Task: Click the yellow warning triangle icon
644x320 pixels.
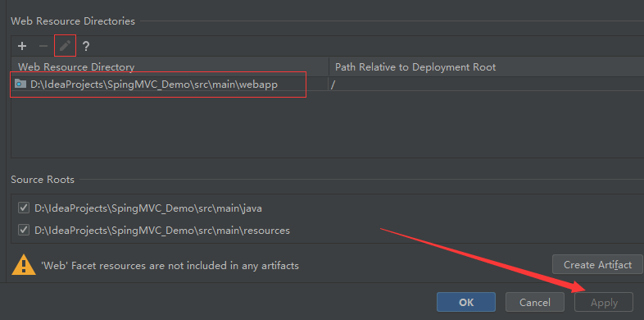Action: point(24,264)
